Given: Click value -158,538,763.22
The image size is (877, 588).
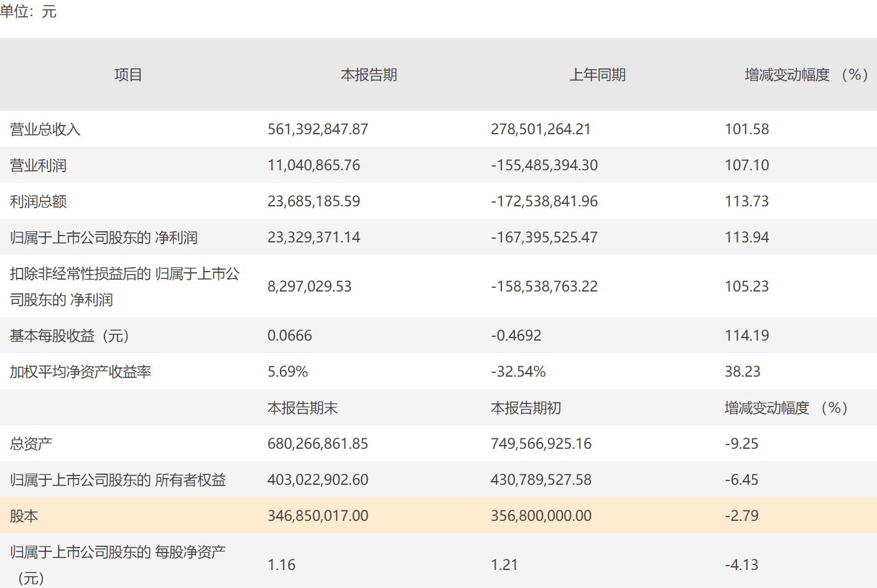Looking at the screenshot, I should (x=544, y=287).
